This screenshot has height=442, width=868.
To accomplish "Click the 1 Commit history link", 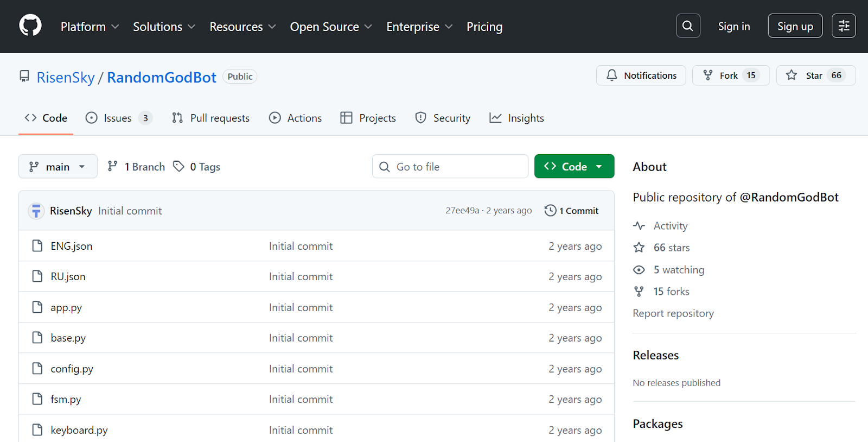I will pyautogui.click(x=572, y=211).
